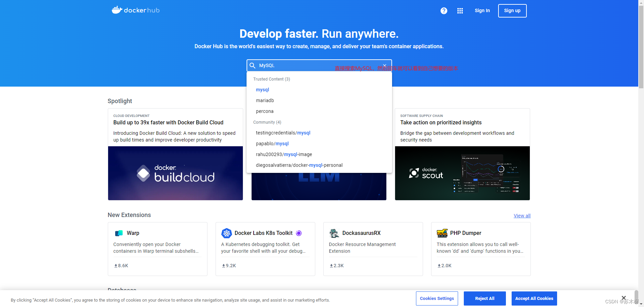Screen dimensions: 644x307
Task: Select testingcredentials/mysql suggestion
Action: 283,133
